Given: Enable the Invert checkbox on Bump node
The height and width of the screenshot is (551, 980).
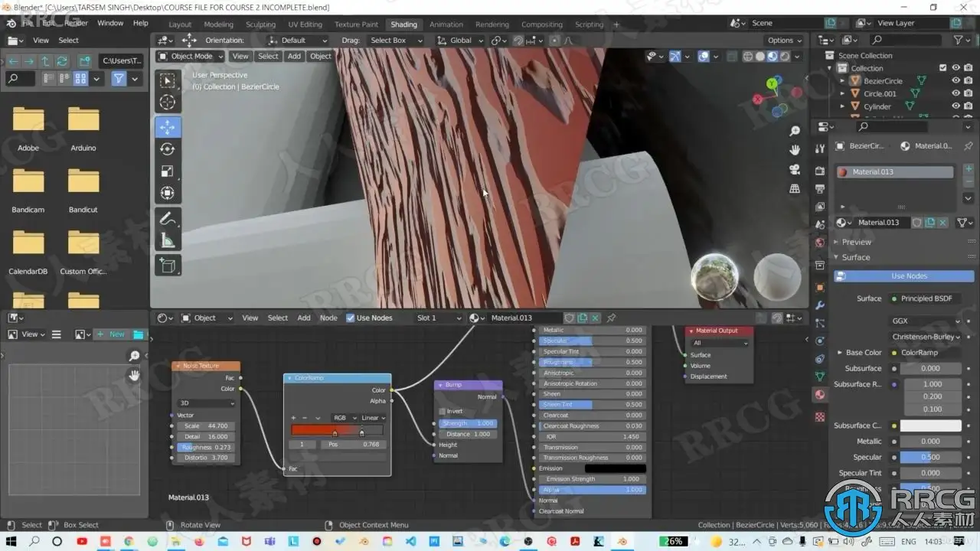Looking at the screenshot, I should click(x=442, y=412).
